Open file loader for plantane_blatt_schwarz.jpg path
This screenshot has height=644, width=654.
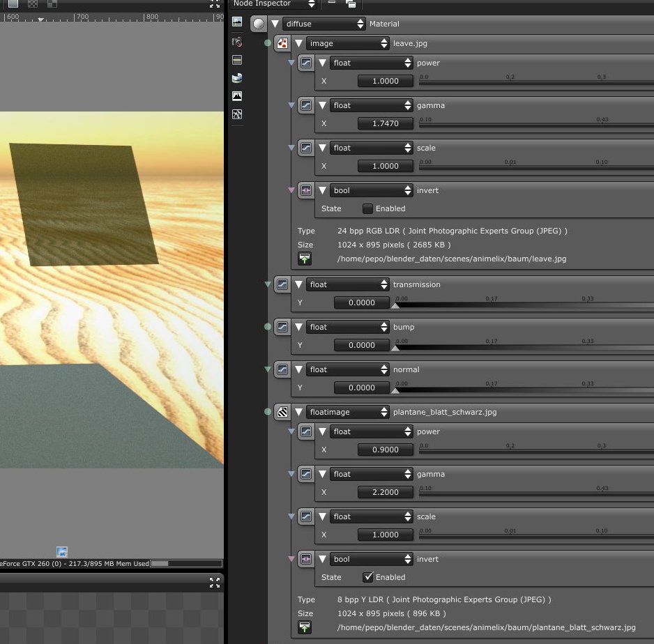click(305, 627)
